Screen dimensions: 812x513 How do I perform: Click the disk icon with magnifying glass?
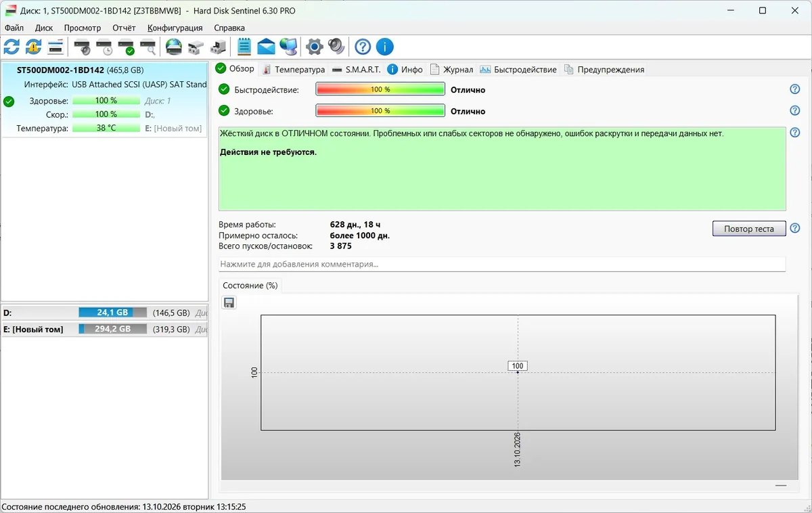coord(148,47)
